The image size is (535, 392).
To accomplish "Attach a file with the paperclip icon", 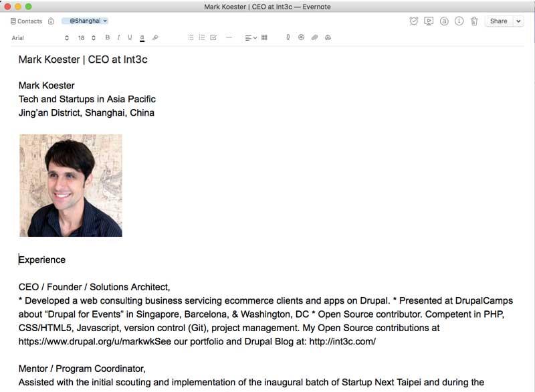I will pos(314,37).
